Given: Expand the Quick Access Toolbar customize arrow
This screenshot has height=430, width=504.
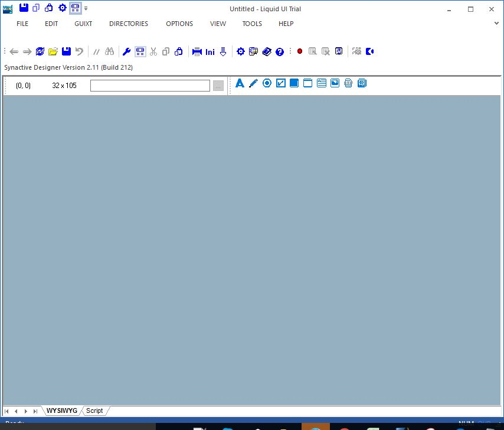Looking at the screenshot, I should (86, 9).
